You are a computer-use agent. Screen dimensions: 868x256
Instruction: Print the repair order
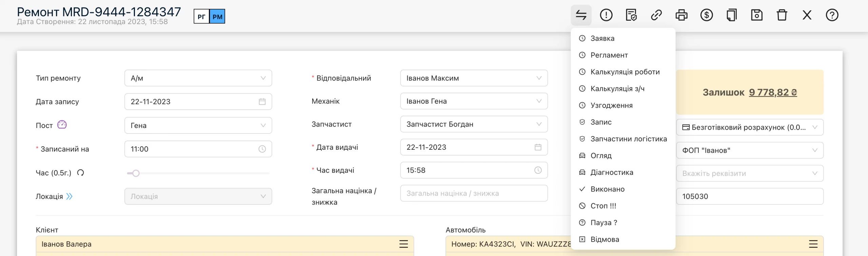681,15
